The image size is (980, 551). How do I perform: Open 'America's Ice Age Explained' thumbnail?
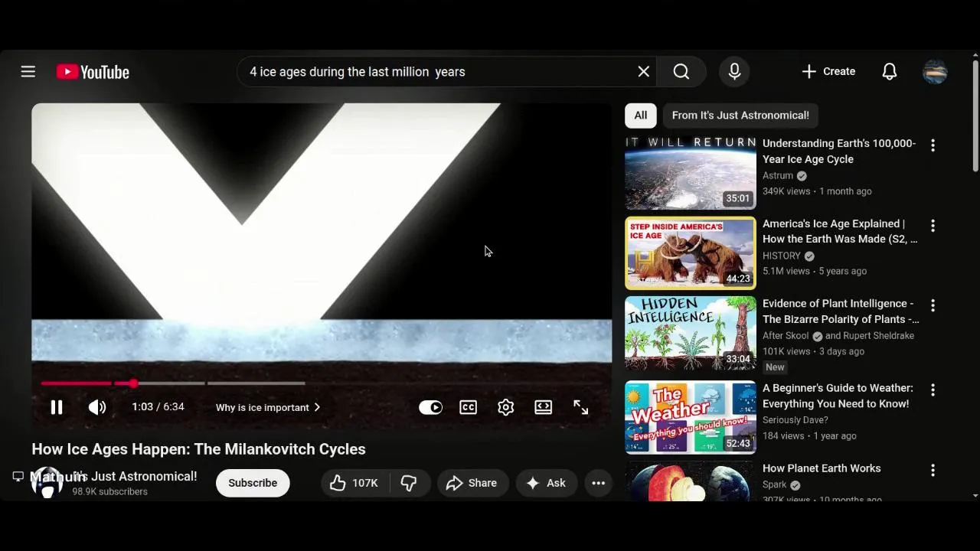[691, 253]
